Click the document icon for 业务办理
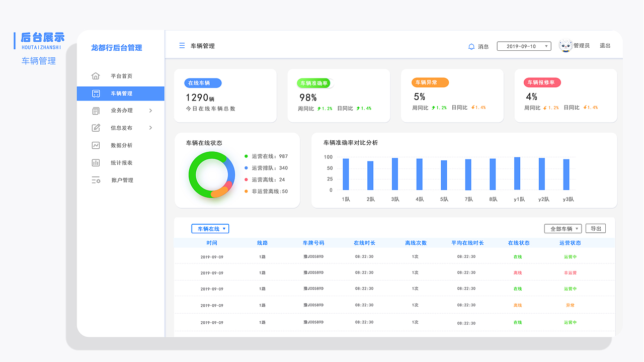This screenshot has height=362, width=644. click(96, 111)
